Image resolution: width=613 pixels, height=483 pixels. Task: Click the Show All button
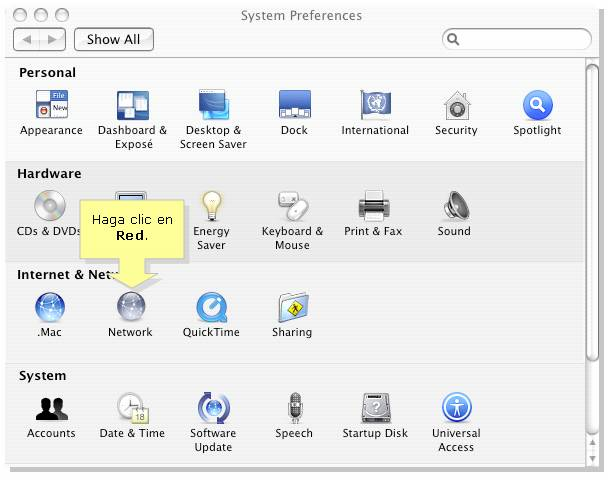pos(114,39)
